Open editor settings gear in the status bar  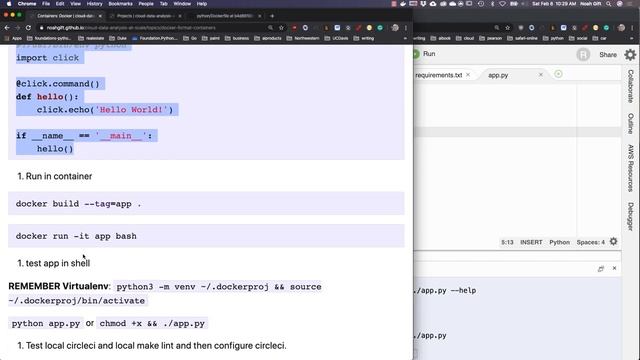point(613,242)
